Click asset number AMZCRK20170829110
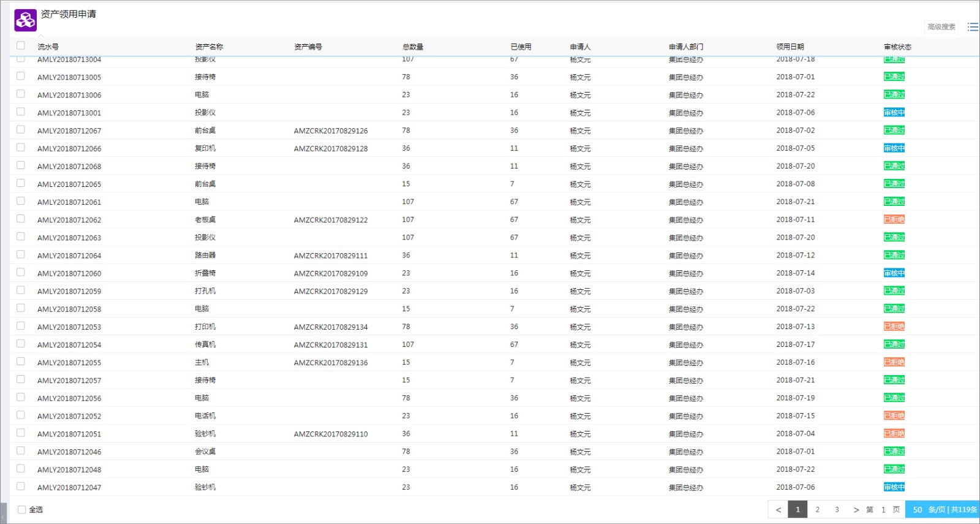This screenshot has width=980, height=524. tap(331, 434)
